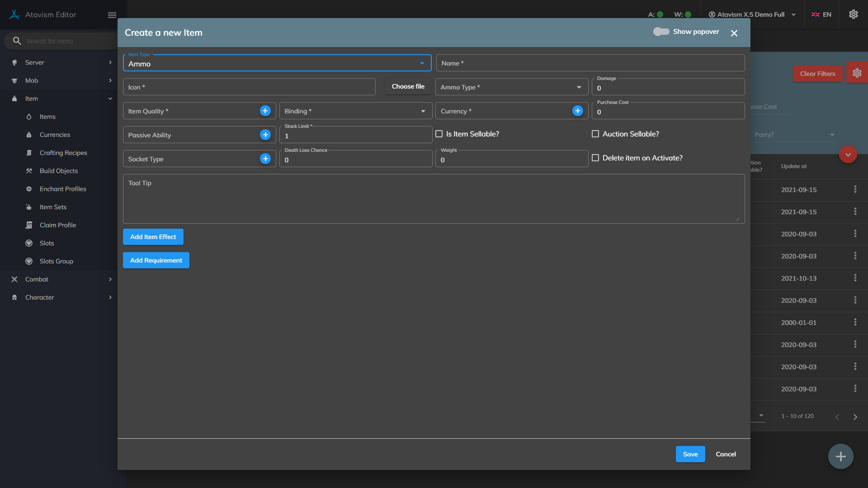This screenshot has width=868, height=488.
Task: Open the Binding dropdown
Action: [355, 111]
